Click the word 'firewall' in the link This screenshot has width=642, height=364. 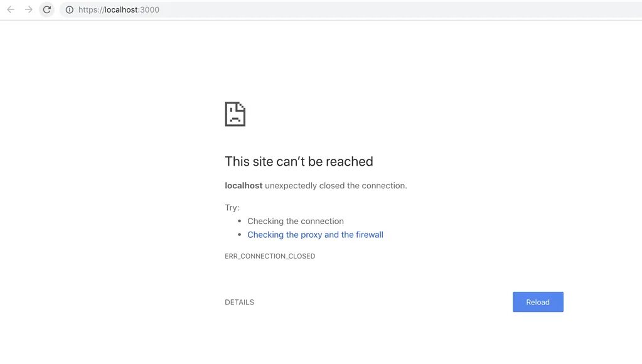pos(369,235)
